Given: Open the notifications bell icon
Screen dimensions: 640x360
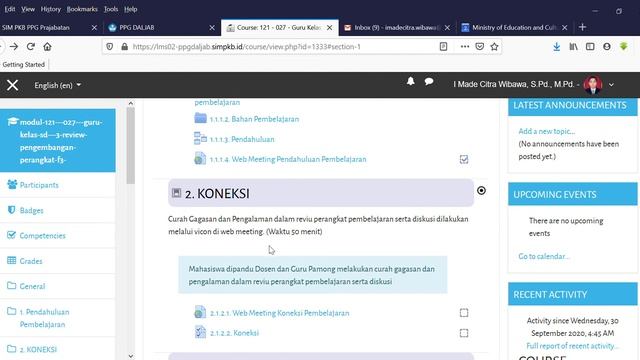Looking at the screenshot, I should coord(411,81).
